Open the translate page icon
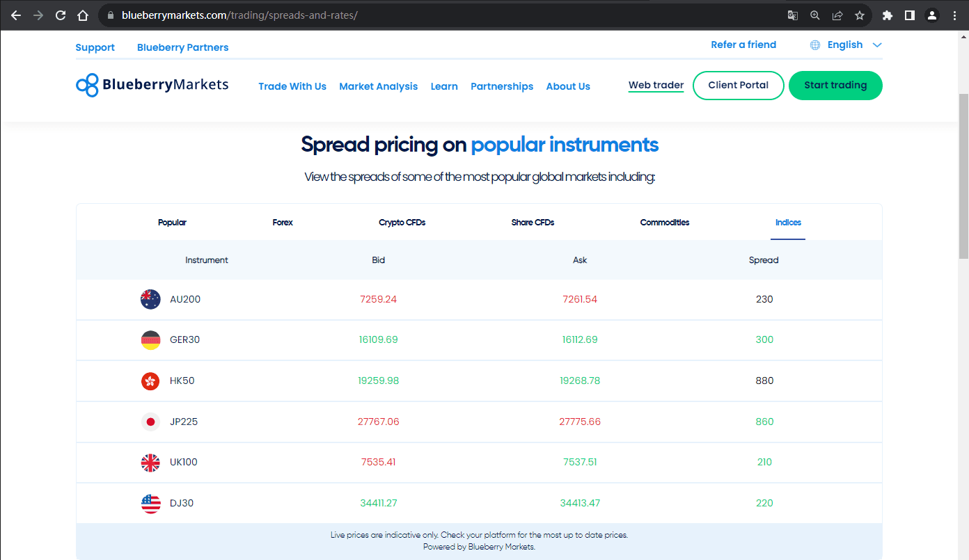This screenshot has width=969, height=560. tap(792, 15)
